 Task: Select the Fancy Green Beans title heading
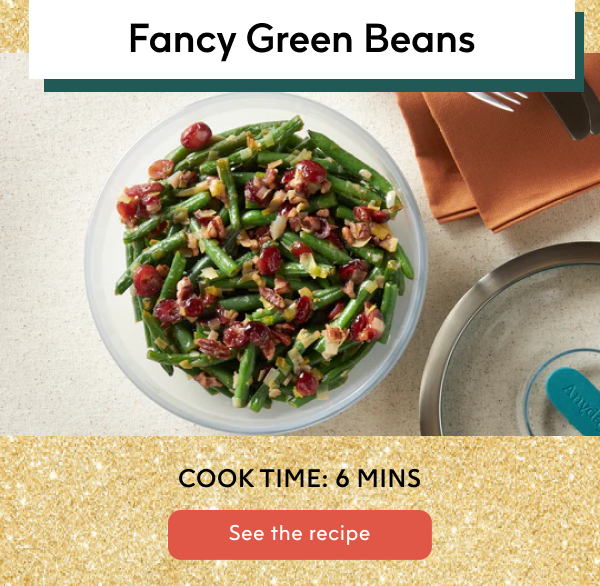point(302,39)
